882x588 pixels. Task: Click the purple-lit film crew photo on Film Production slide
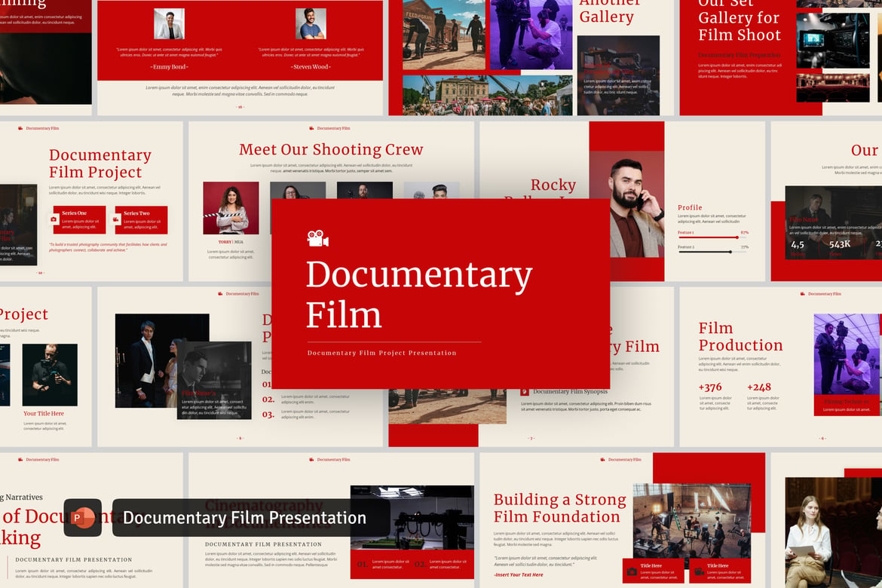point(847,354)
